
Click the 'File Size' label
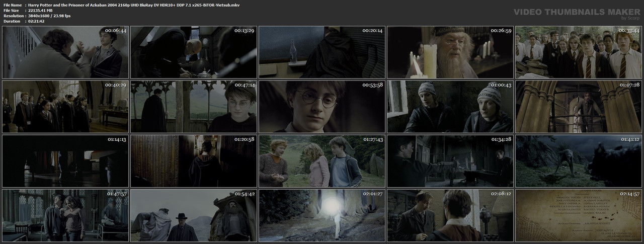click(x=11, y=10)
